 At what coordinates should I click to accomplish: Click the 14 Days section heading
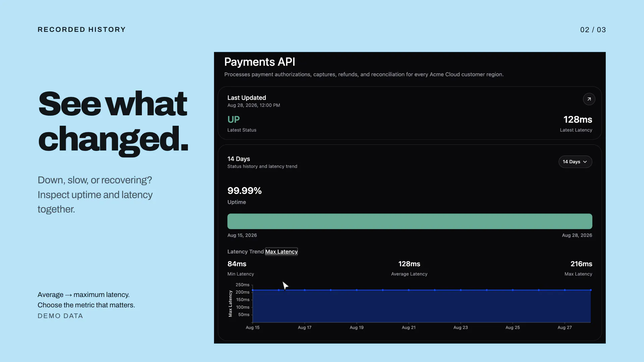(x=238, y=159)
